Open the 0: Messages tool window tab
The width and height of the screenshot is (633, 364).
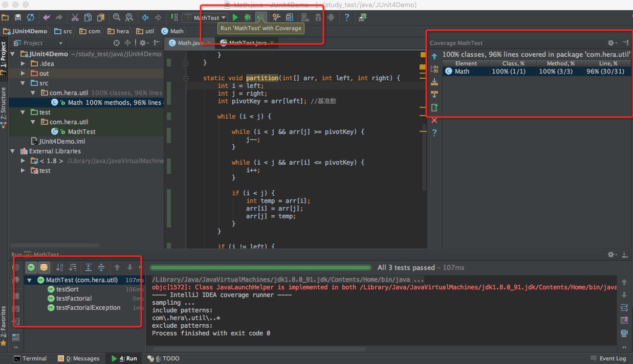(78, 358)
